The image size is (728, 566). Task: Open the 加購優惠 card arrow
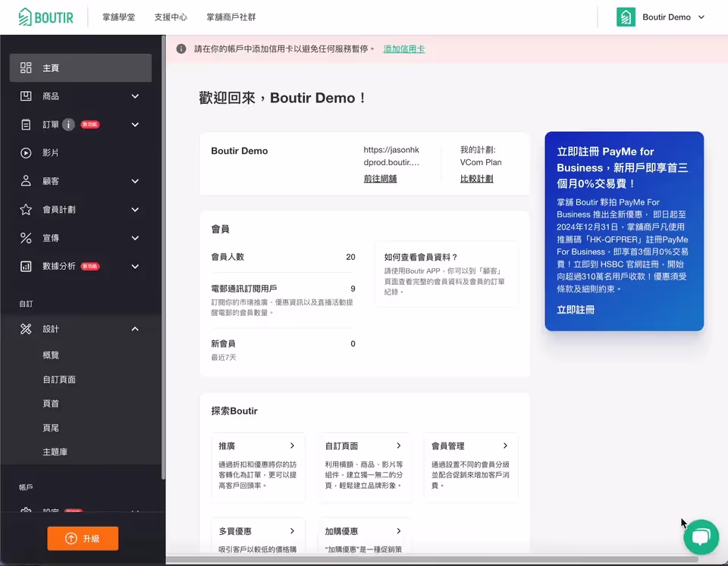click(x=398, y=530)
